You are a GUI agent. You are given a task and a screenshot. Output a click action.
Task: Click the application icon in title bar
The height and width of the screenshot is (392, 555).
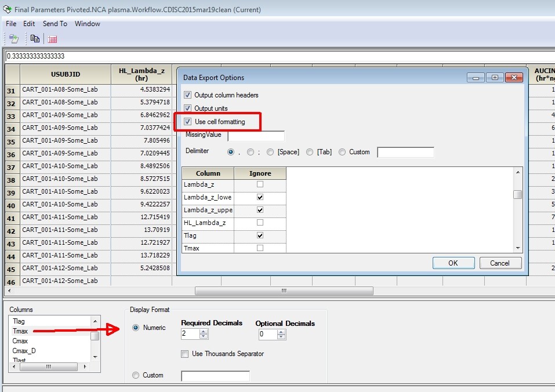(x=7, y=9)
